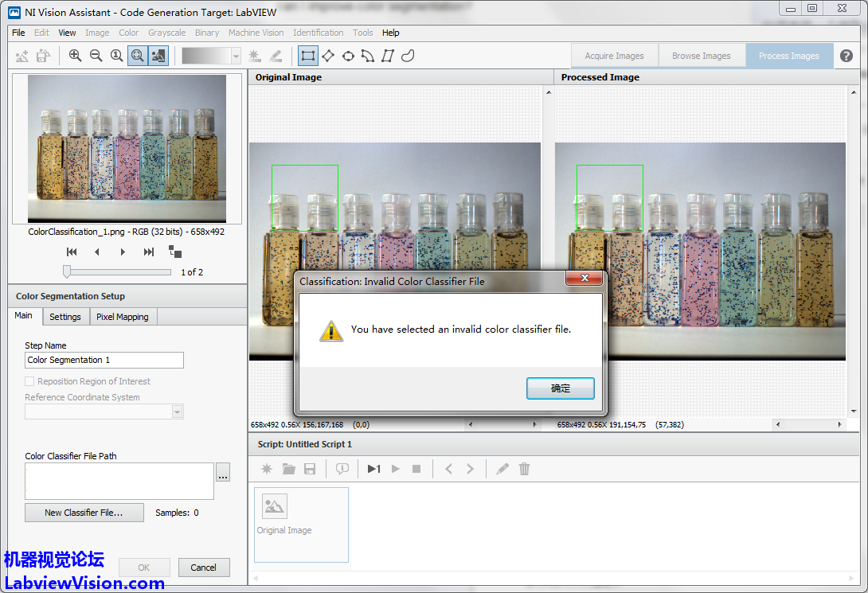Select the Rotated Rectangle ROI tool
Image resolution: width=868 pixels, height=593 pixels.
[x=327, y=56]
